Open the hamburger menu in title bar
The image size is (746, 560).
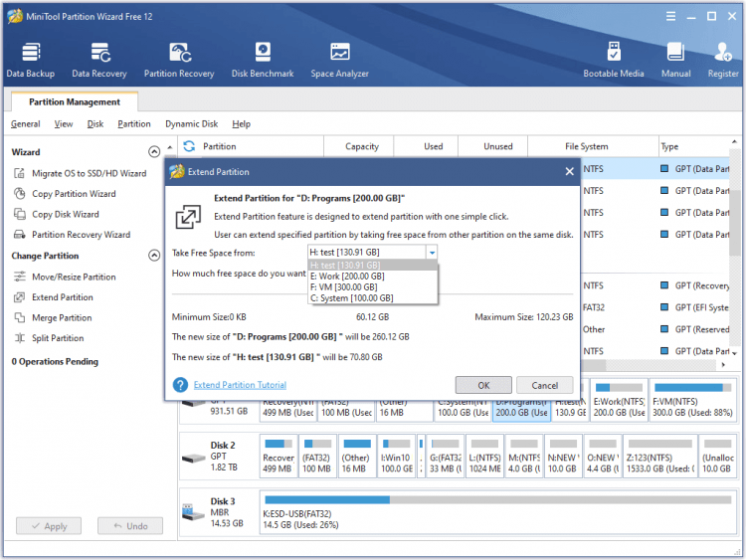670,16
